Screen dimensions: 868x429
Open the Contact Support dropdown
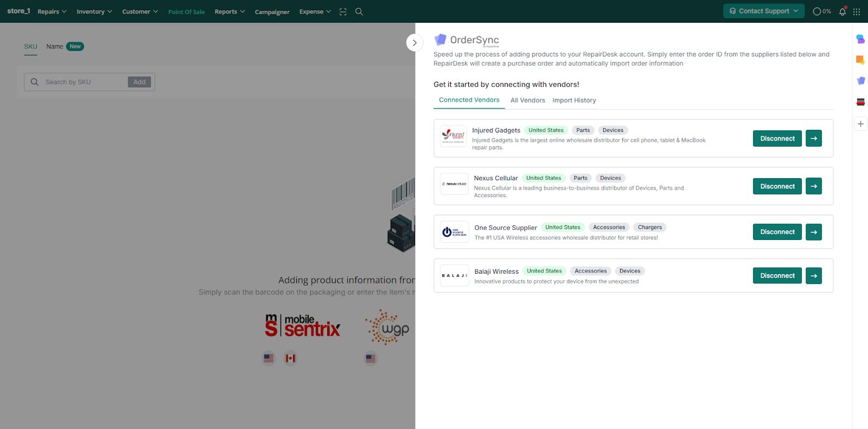click(763, 11)
